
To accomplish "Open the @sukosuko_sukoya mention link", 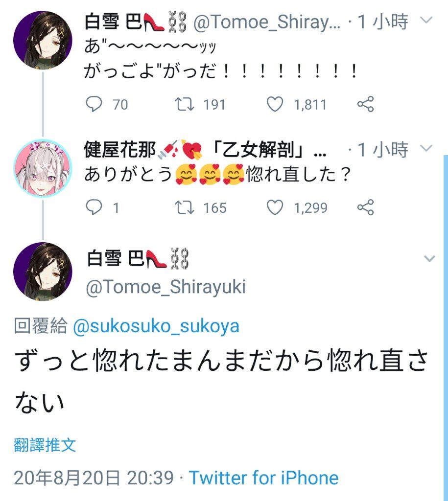I will tap(156, 326).
